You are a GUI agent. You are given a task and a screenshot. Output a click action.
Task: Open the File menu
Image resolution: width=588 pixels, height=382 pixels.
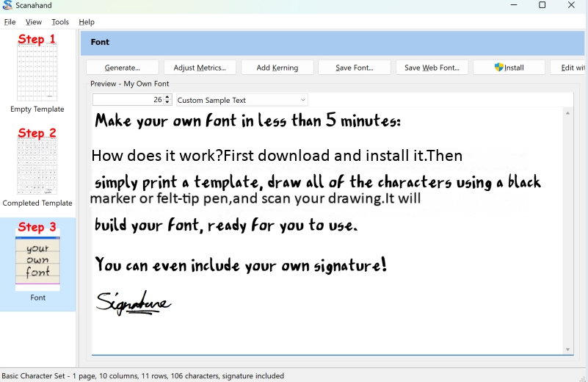[10, 22]
